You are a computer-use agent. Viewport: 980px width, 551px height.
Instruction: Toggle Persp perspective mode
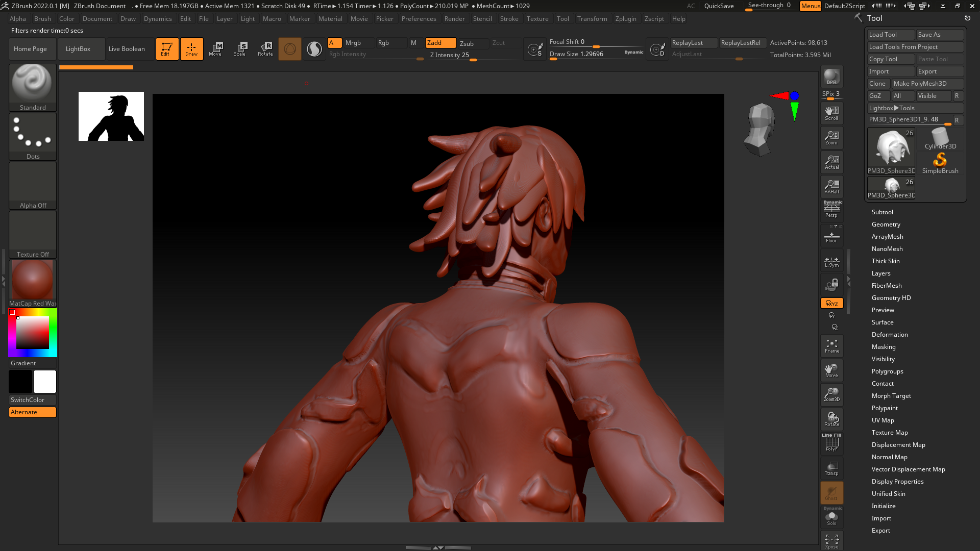click(x=831, y=210)
